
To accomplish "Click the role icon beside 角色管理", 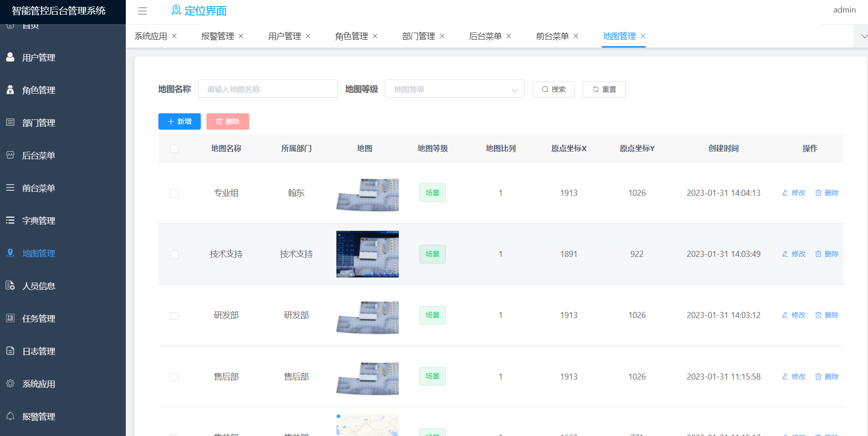I will pos(10,90).
